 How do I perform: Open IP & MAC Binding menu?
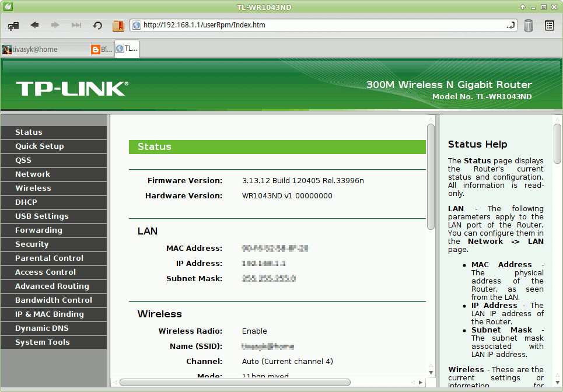[54, 314]
